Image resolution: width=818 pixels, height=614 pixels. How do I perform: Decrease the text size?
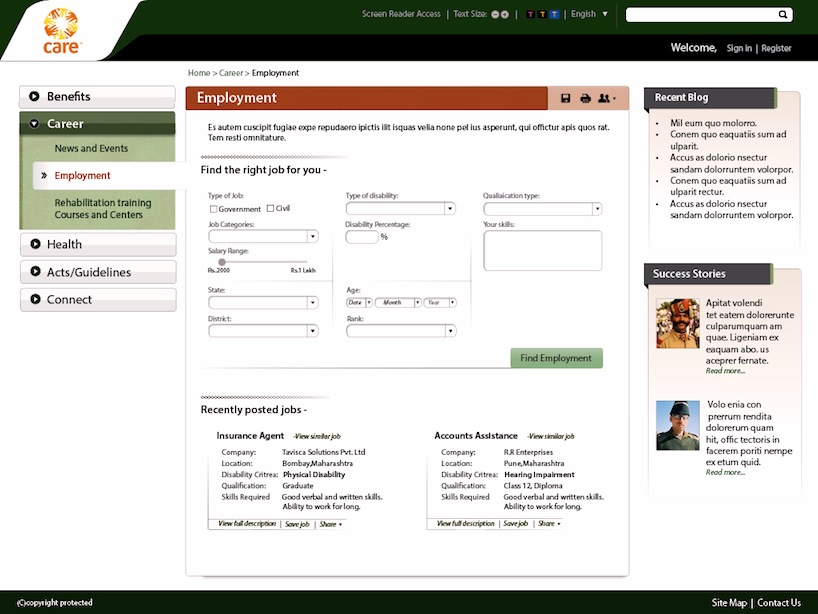point(493,14)
